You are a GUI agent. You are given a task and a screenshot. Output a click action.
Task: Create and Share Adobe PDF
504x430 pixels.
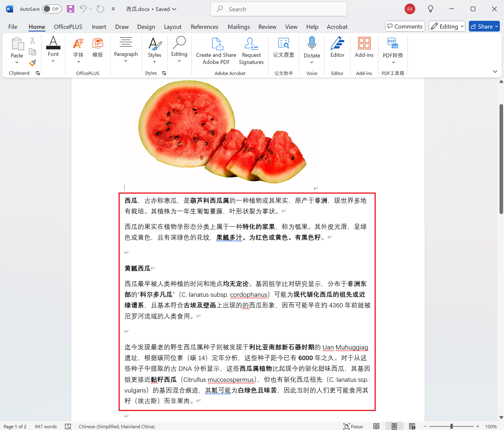(216, 51)
